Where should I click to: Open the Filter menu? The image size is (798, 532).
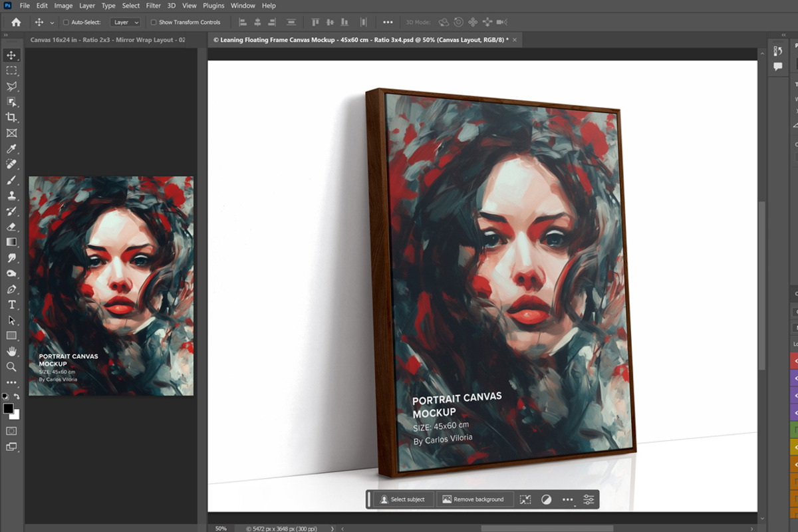153,5
